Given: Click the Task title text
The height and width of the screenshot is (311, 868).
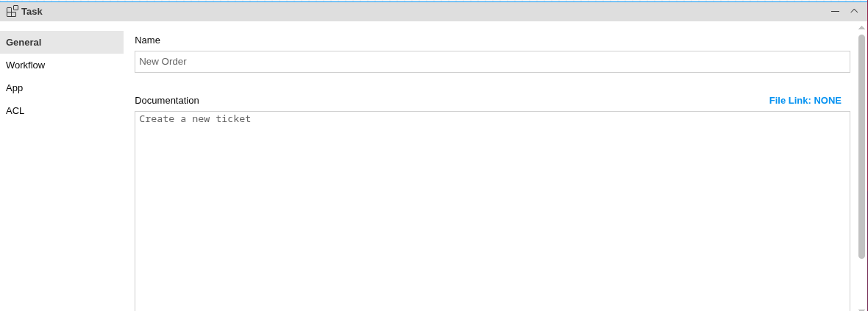Looking at the screenshot, I should pyautogui.click(x=32, y=11).
